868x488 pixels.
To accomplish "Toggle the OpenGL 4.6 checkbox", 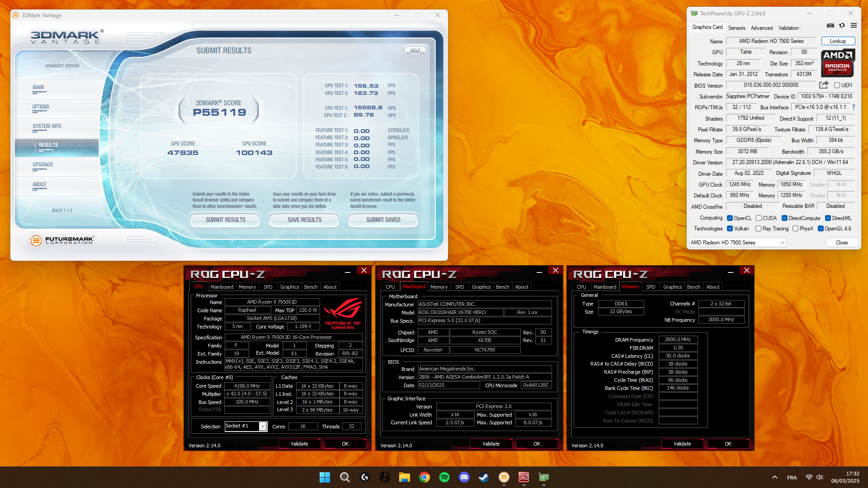I will [821, 229].
